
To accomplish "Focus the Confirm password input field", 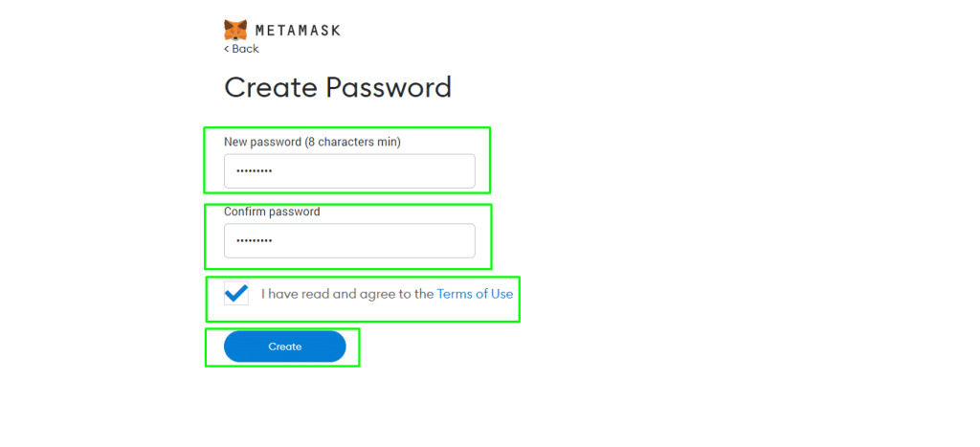I will click(x=349, y=240).
